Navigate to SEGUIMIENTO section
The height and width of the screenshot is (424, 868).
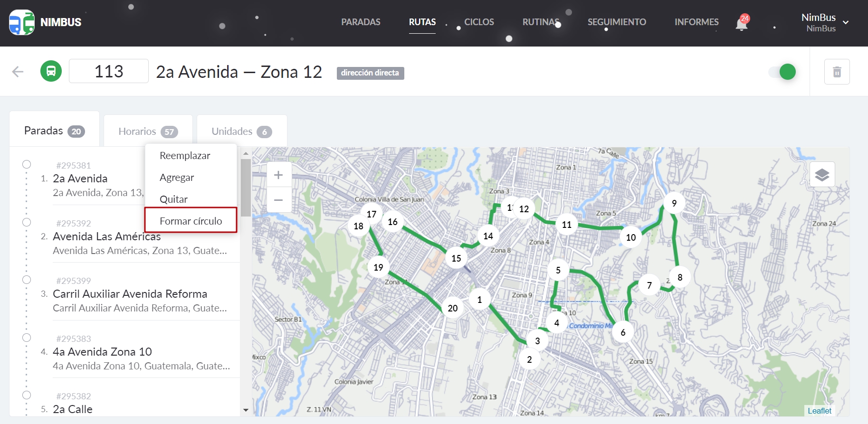pos(616,22)
